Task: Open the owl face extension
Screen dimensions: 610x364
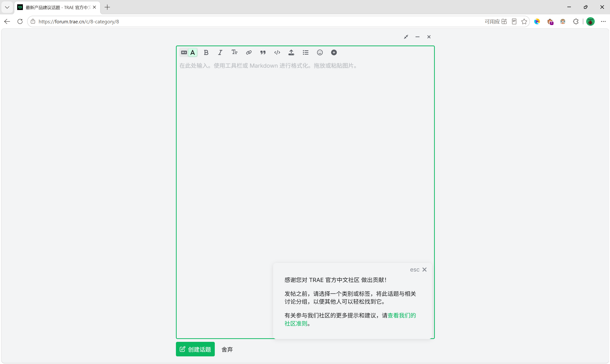Action: point(563,22)
